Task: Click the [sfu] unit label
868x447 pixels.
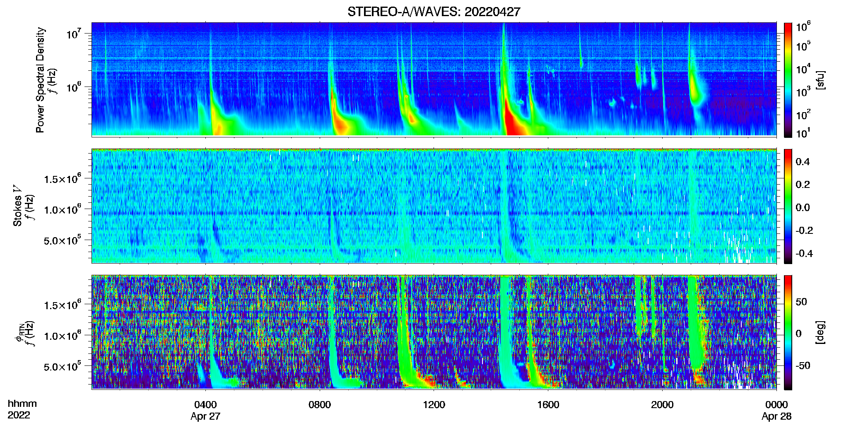Action: click(x=820, y=80)
